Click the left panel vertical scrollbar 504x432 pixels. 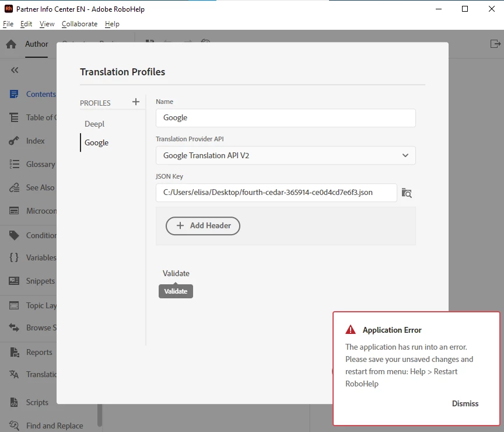100,415
